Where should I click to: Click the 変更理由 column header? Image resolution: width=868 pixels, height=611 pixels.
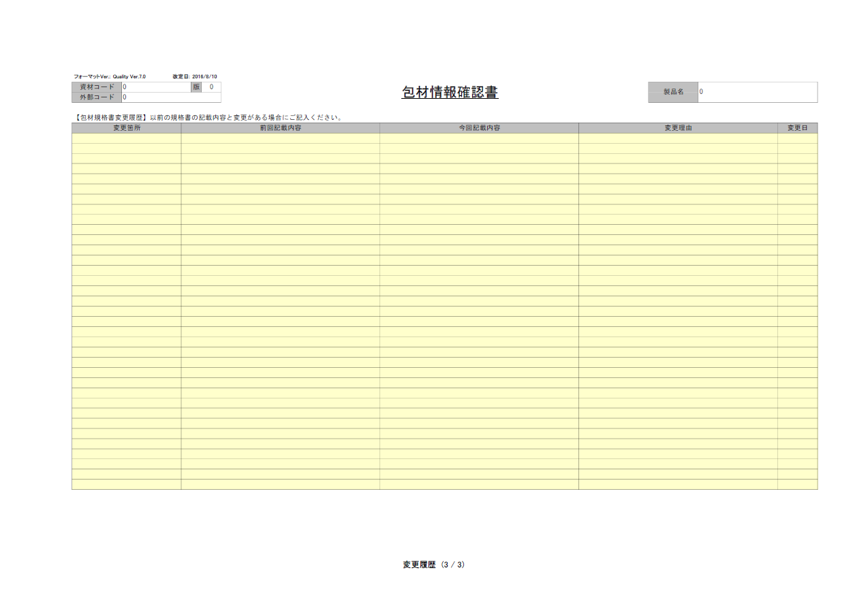pos(679,128)
